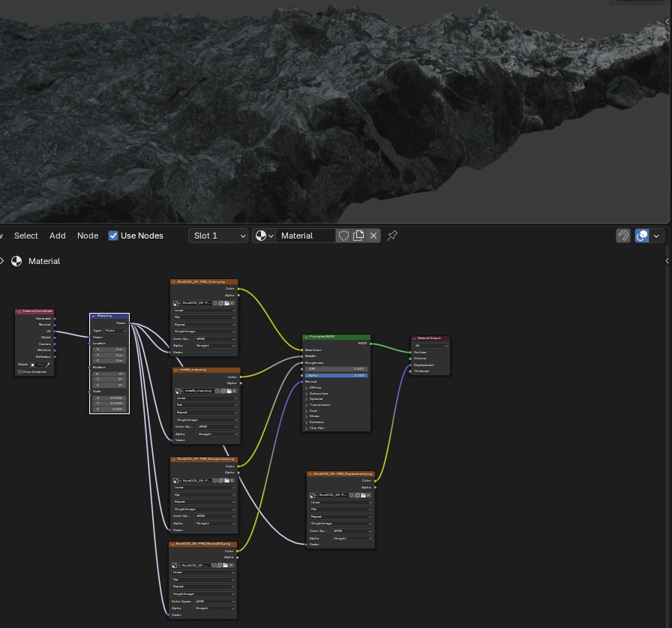Open the material browse sphere icon
This screenshot has width=672, height=628.
[x=263, y=236]
